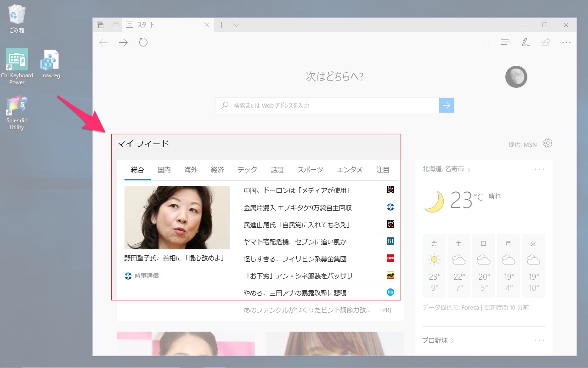Go forward with the forward arrow
588x368 pixels.
pyautogui.click(x=123, y=42)
